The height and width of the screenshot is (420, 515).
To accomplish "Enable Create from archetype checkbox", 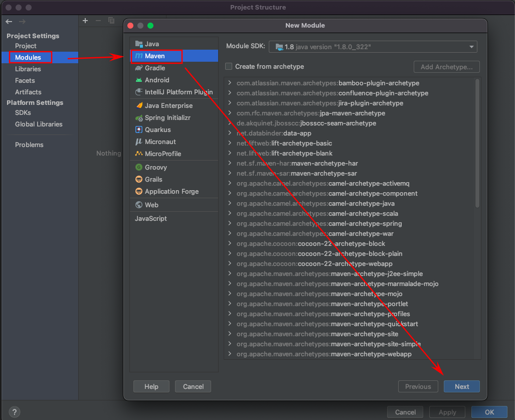I will coord(229,66).
